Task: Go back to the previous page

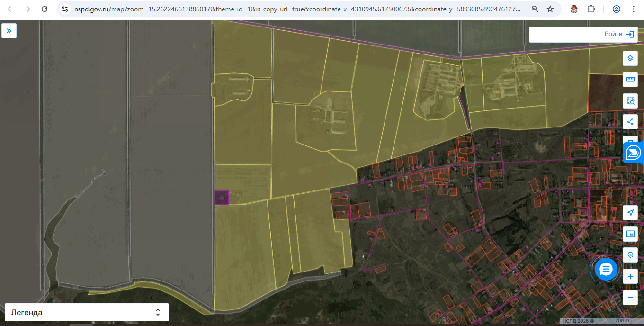Action: (11, 9)
